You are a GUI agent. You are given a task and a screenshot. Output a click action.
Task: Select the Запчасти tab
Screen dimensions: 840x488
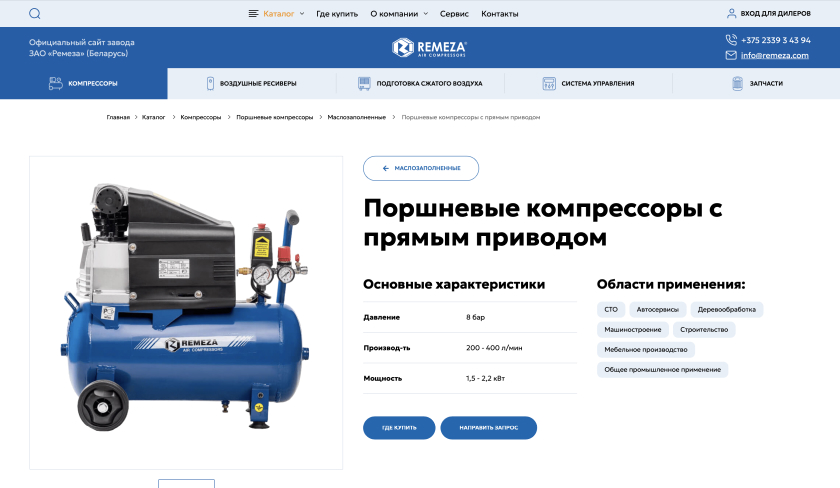click(756, 83)
